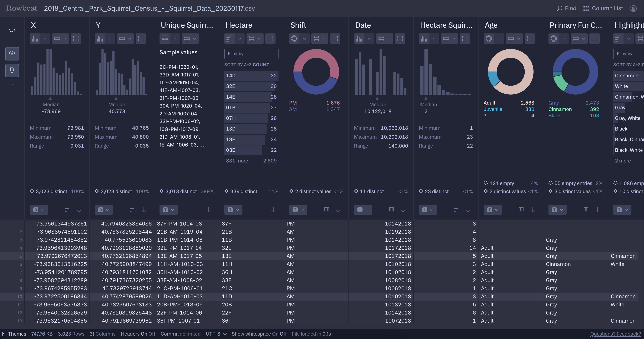
Task: Click sort arrow in Unique Squirrel column
Action: tap(209, 210)
